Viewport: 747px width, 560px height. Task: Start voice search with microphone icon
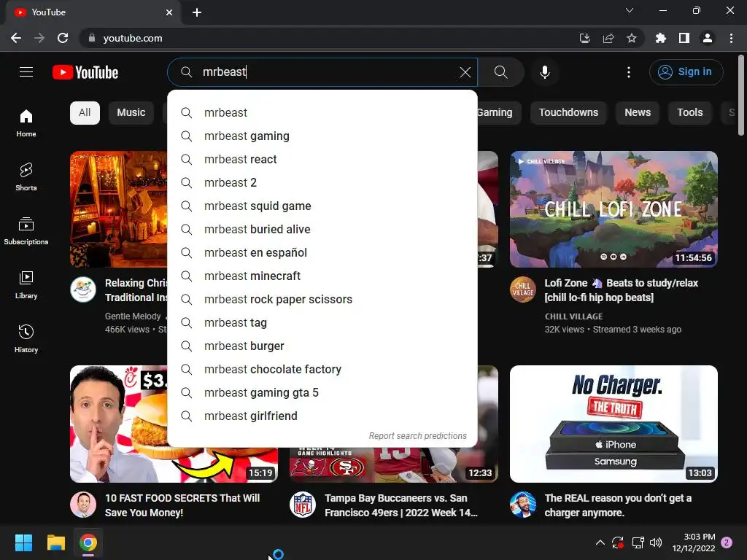coord(544,72)
